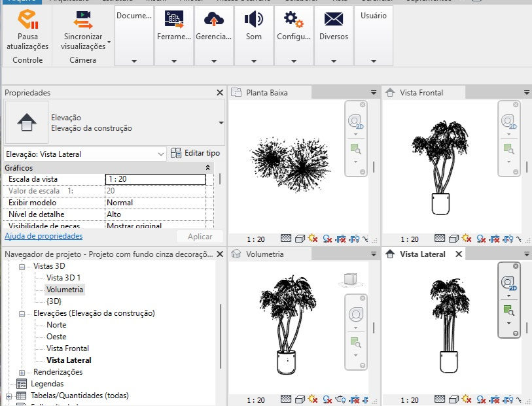The image size is (532, 406).
Task: Click the 1 : 20 scale in Vista Frontal bar
Action: 410,239
